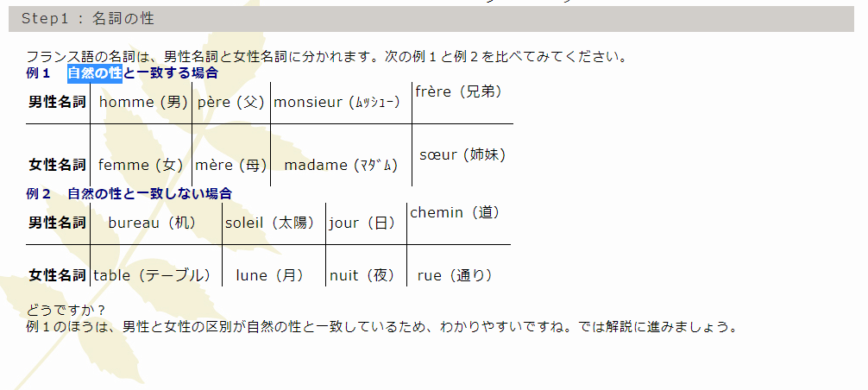This screenshot has width=868, height=390.
Task: Click the 例2 自然の性と一致しない場合 heading
Action: [x=129, y=193]
